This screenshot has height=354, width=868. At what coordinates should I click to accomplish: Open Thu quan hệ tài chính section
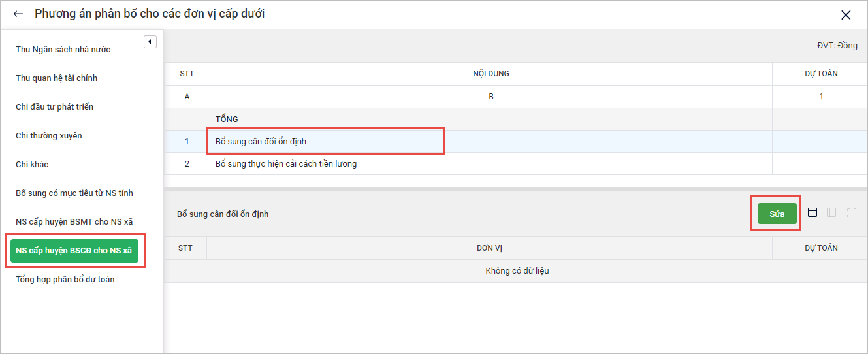[57, 78]
